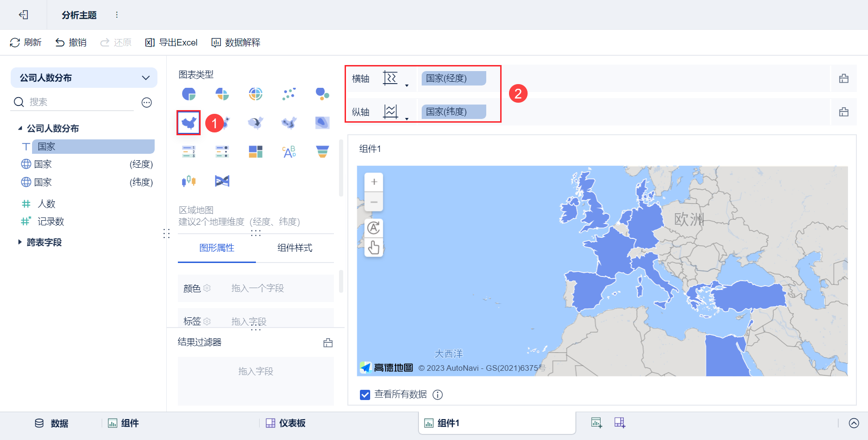868x440 pixels.
Task: Click the gear icon next to 颜色
Action: [207, 288]
